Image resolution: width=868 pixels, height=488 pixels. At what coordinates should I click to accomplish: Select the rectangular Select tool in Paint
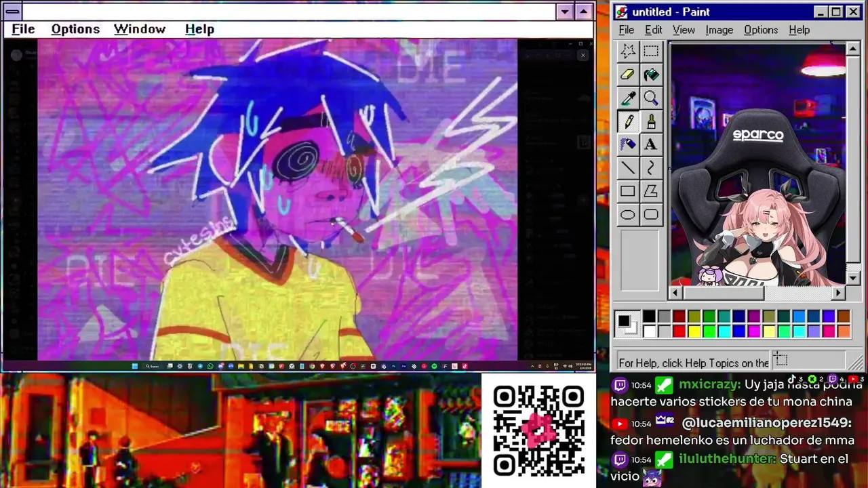651,51
